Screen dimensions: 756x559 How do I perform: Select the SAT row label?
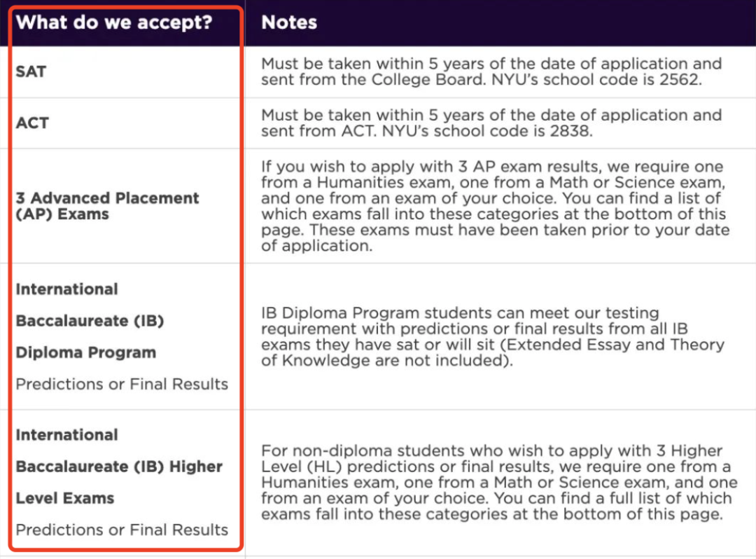pyautogui.click(x=31, y=71)
